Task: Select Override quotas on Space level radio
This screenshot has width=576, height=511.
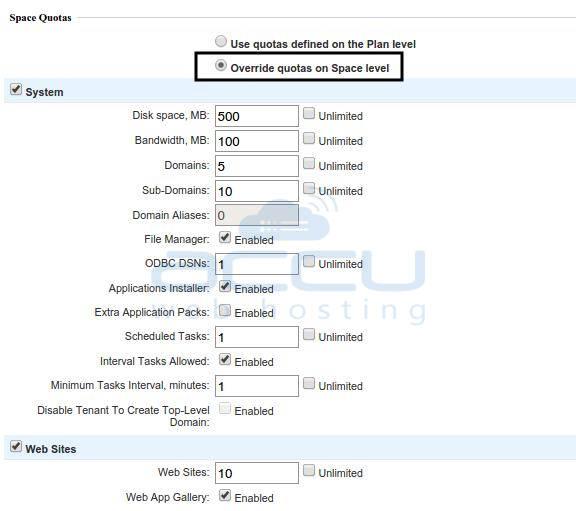Action: [x=221, y=65]
